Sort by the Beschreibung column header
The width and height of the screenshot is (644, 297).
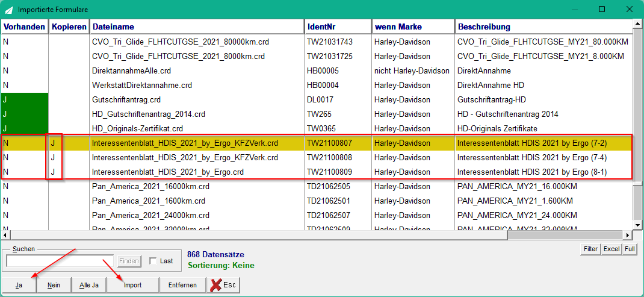point(543,27)
